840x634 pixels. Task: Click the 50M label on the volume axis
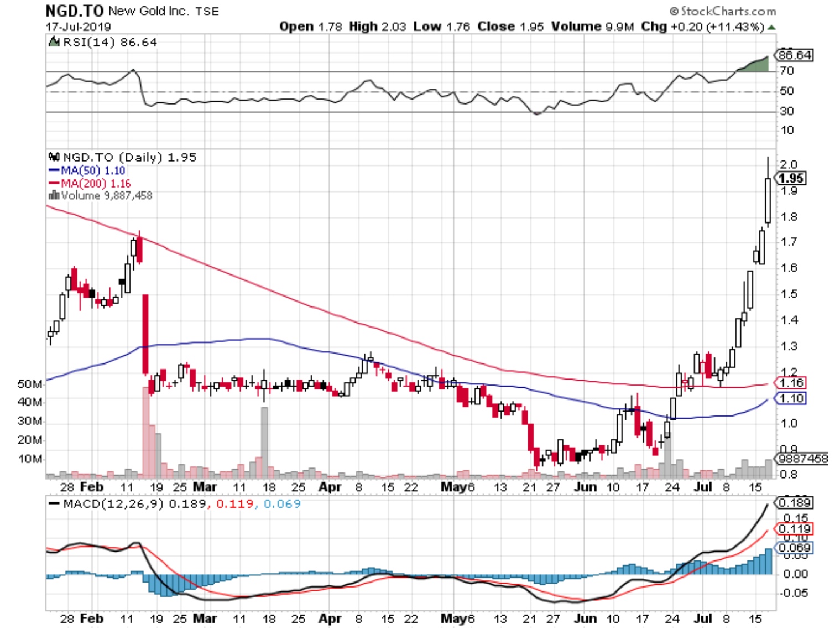[x=30, y=384]
